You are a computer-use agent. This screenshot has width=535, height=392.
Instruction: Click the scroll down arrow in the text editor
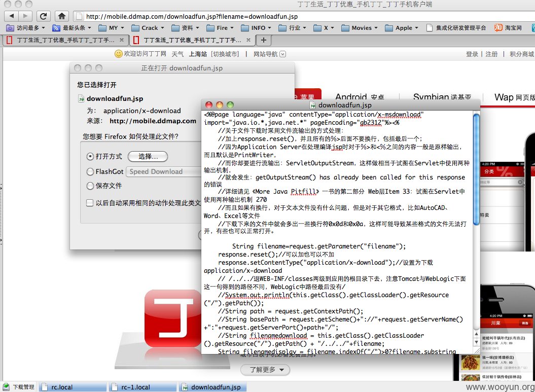tap(476, 342)
